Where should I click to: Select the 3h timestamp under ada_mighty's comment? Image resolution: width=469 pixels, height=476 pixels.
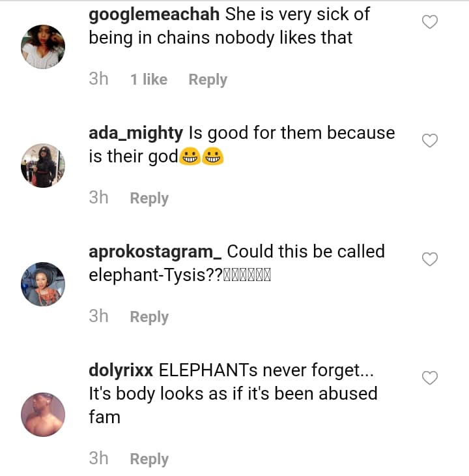coord(98,198)
